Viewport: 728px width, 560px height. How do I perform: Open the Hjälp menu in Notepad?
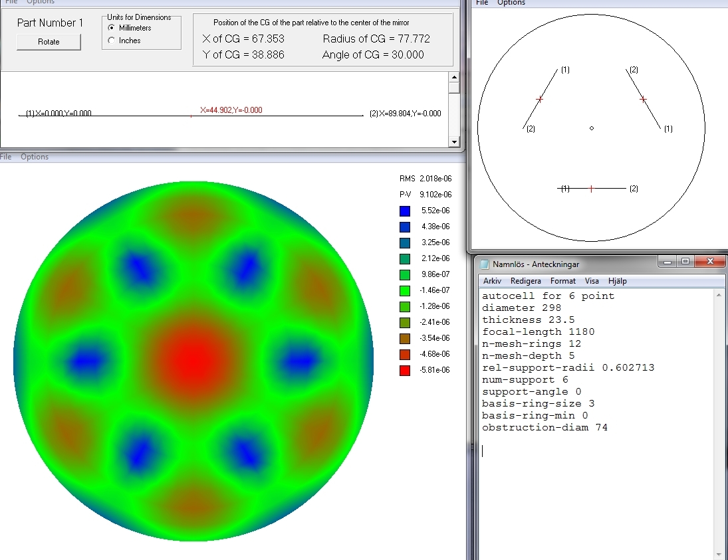tap(618, 281)
